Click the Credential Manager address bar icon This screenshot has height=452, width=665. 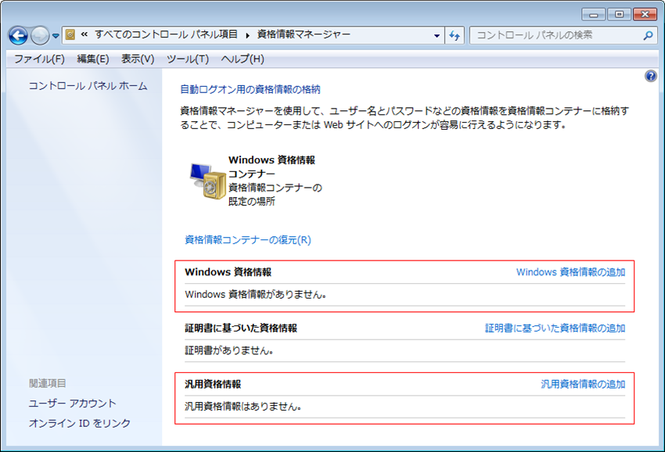70,35
